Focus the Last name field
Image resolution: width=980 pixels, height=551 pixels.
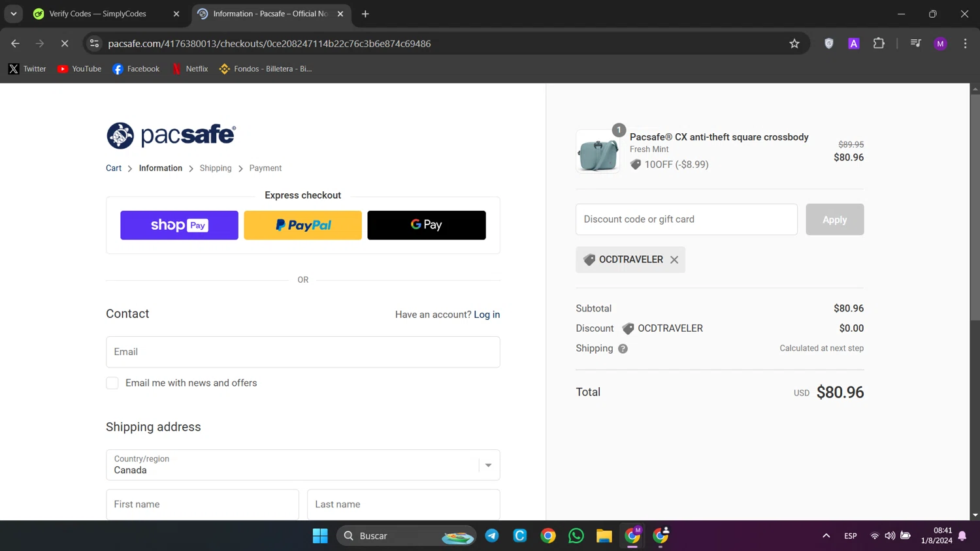[404, 505]
